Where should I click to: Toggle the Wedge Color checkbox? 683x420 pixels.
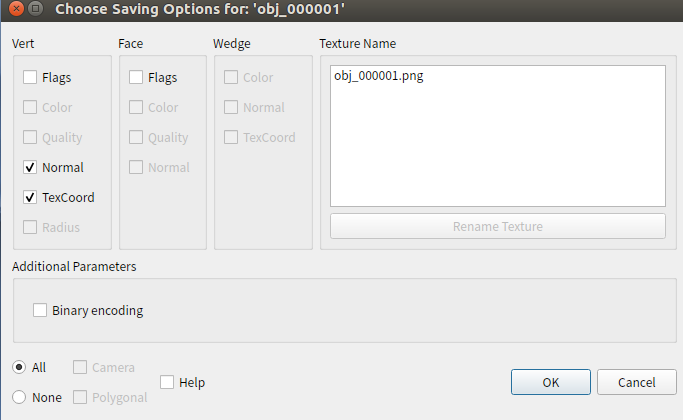pyautogui.click(x=231, y=77)
